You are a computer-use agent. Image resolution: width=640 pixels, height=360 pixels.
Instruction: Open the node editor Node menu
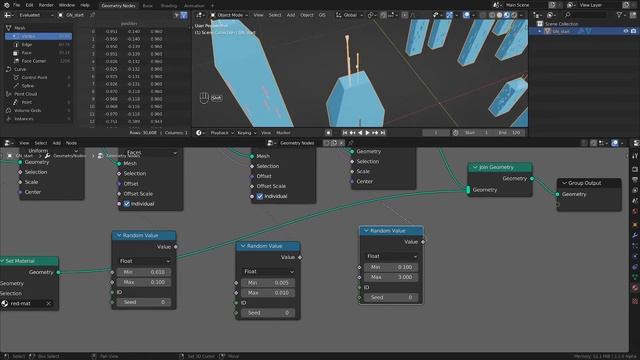point(71,143)
